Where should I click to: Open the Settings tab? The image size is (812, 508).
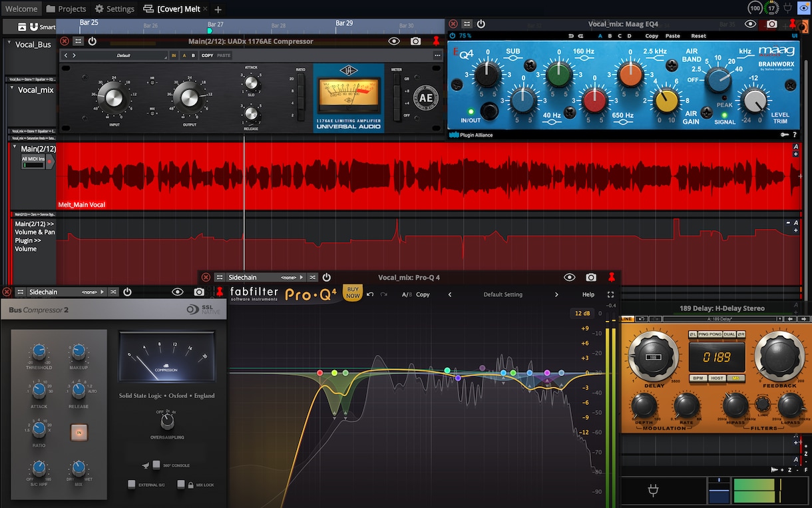click(x=114, y=9)
